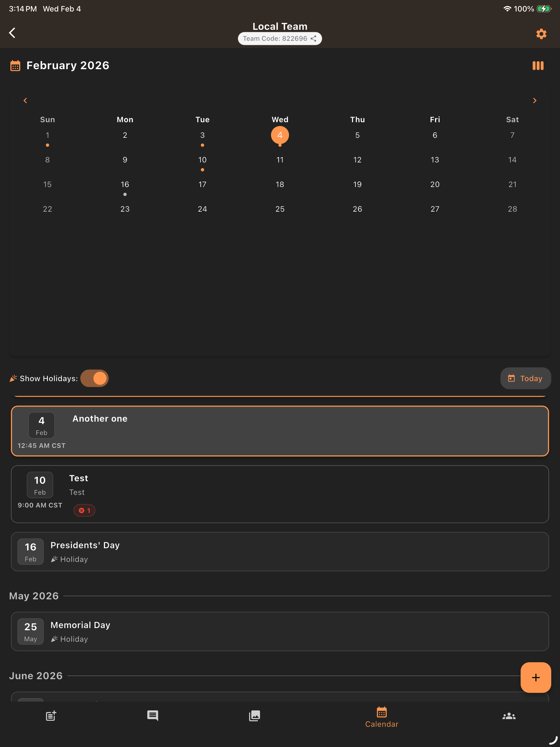Select February 13 on calendar

pyautogui.click(x=435, y=160)
